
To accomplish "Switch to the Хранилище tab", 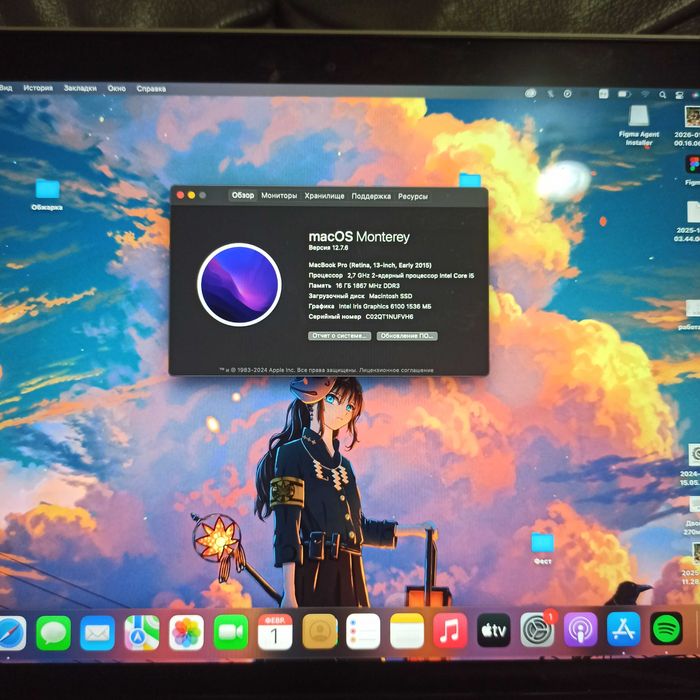I will [324, 196].
